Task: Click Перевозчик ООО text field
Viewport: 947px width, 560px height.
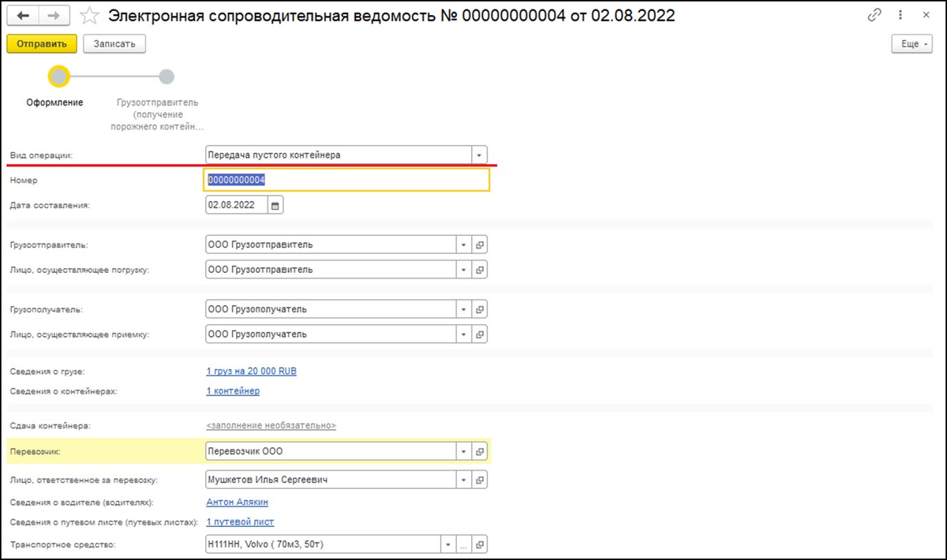Action: (330, 452)
